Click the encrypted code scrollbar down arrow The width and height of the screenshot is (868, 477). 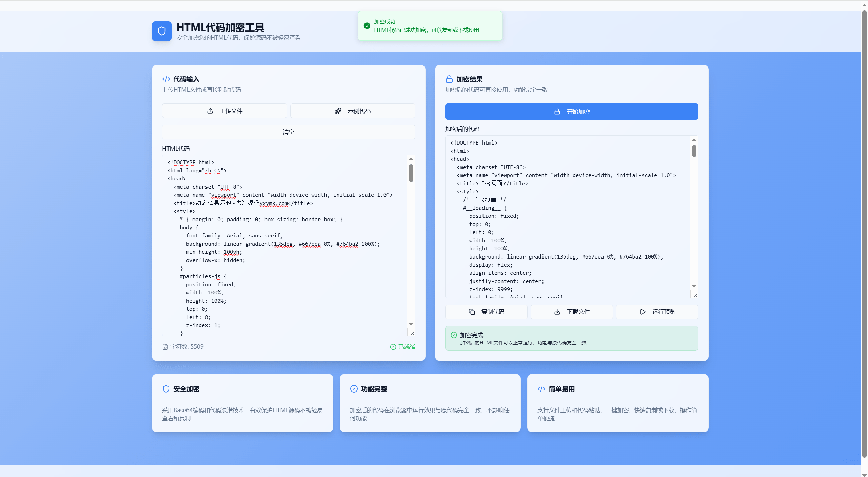coord(694,286)
